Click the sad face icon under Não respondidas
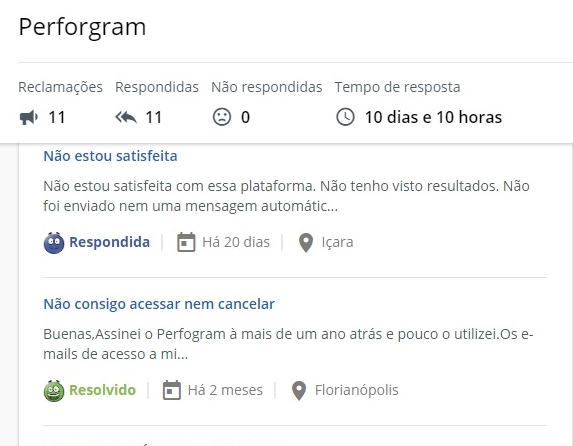The image size is (573, 446). click(222, 117)
